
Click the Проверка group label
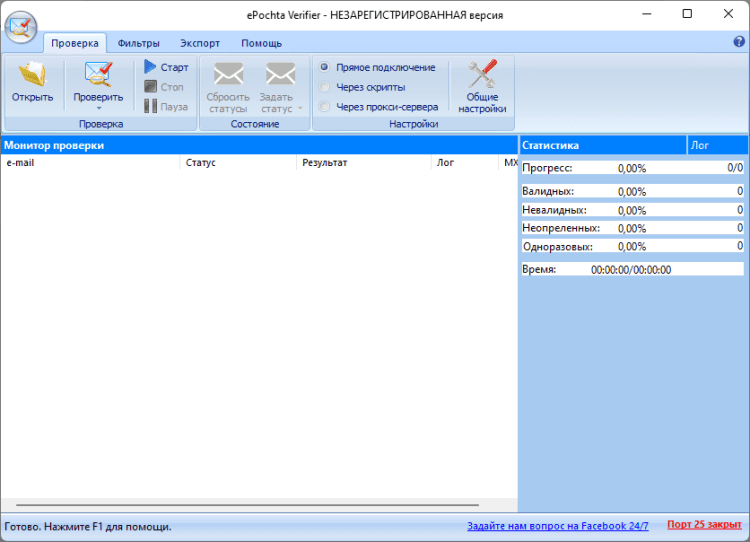pos(101,124)
